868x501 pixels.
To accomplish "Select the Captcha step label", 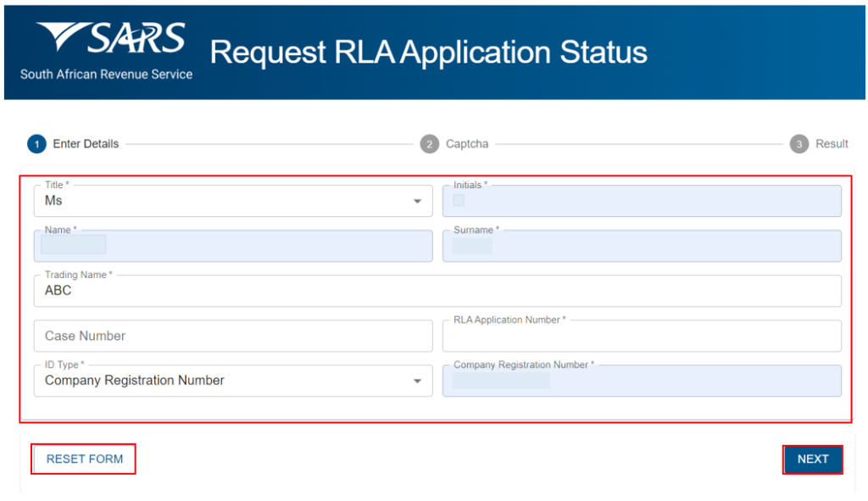I will pyautogui.click(x=466, y=144).
